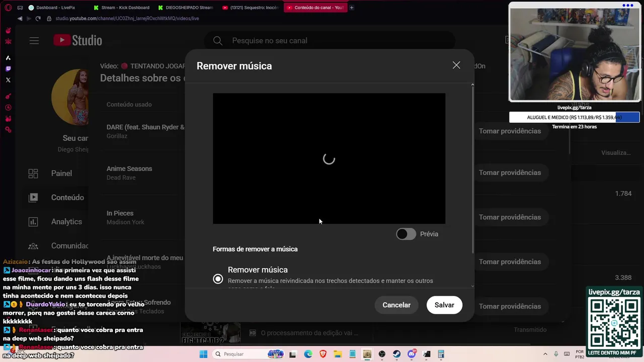This screenshot has width=644, height=362.
Task: Open Brave browser from the taskbar
Action: pyautogui.click(x=323, y=354)
